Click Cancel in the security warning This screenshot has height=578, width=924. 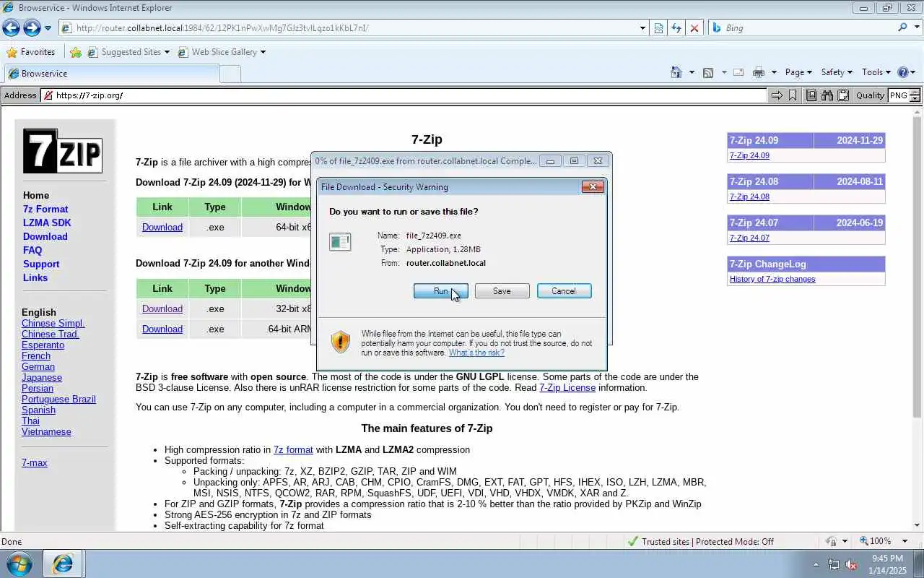(x=564, y=290)
